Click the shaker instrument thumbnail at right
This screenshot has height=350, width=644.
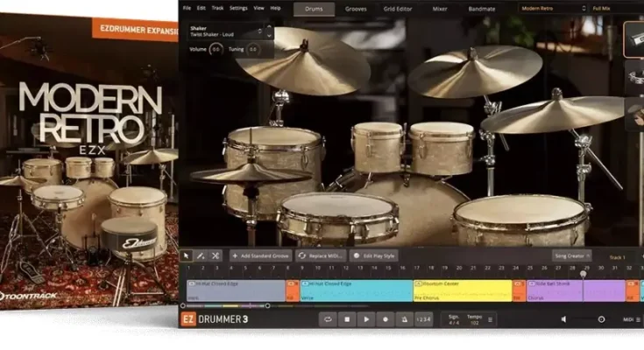[x=634, y=39]
